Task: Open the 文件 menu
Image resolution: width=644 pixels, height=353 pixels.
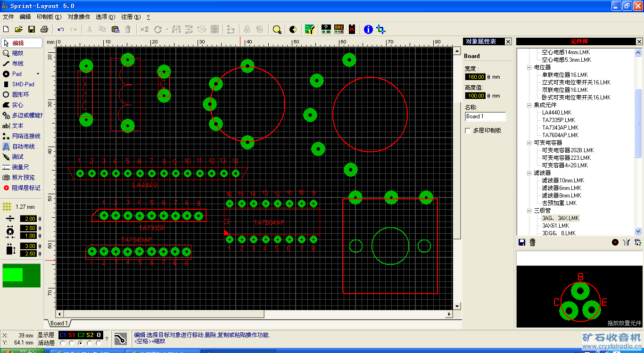Action: click(x=8, y=16)
